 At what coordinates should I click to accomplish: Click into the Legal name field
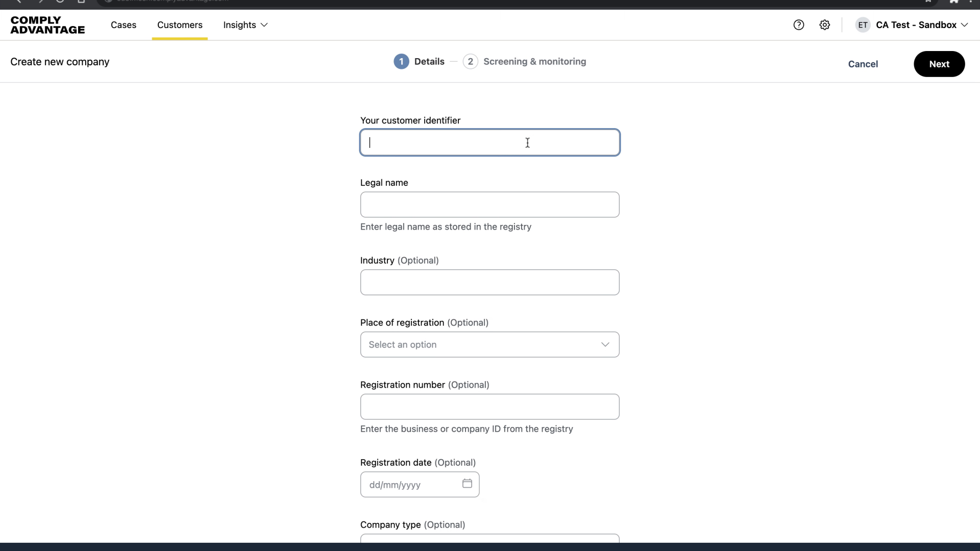(489, 205)
